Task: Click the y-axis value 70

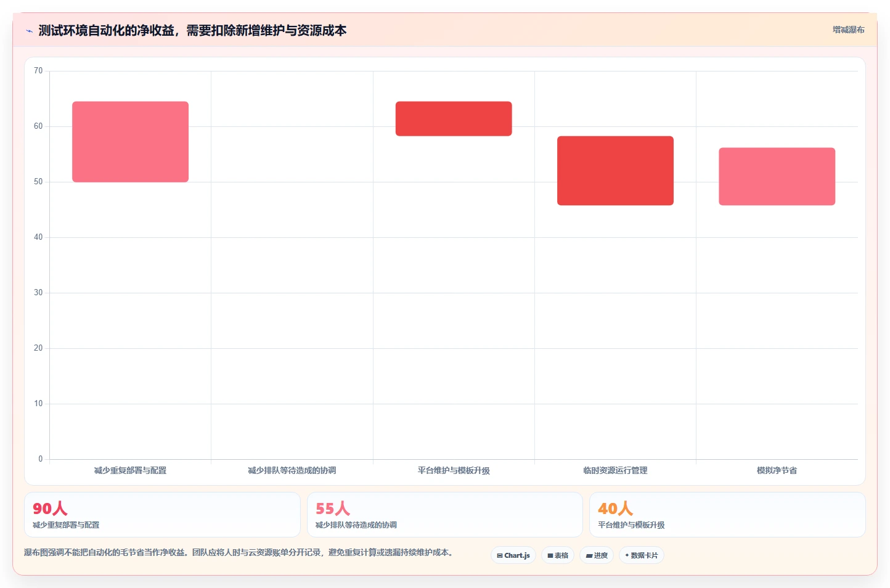Action: [x=38, y=71]
